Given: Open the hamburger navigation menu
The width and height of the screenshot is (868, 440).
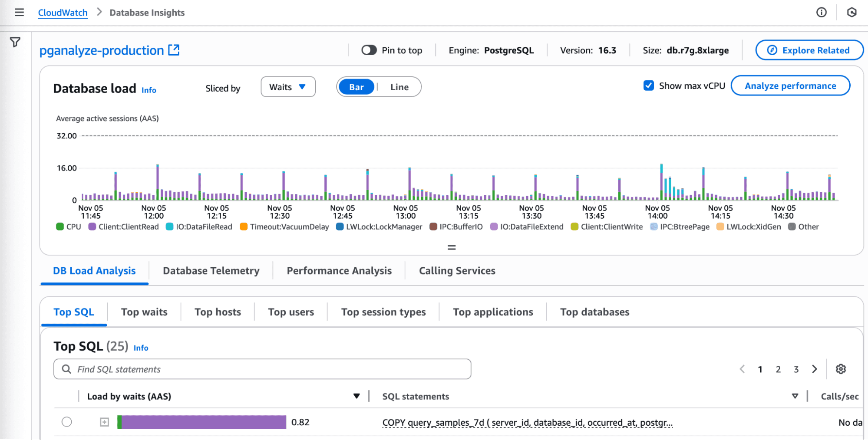Looking at the screenshot, I should coord(19,13).
